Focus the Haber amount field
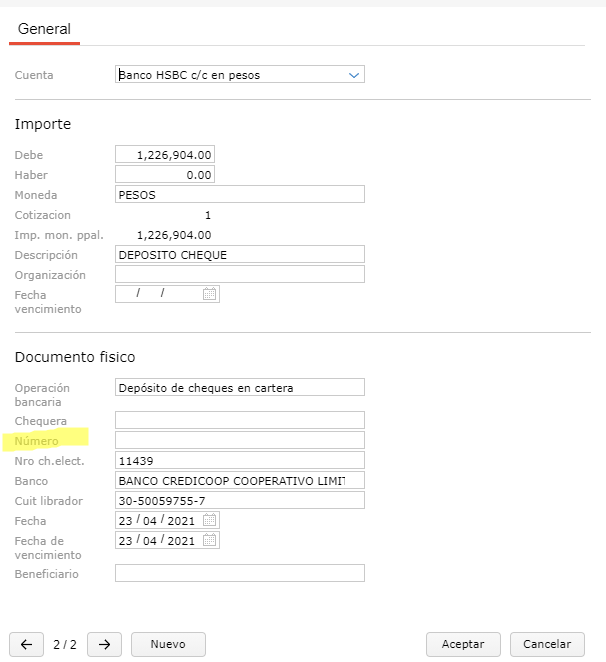This screenshot has height=662, width=606. (165, 174)
